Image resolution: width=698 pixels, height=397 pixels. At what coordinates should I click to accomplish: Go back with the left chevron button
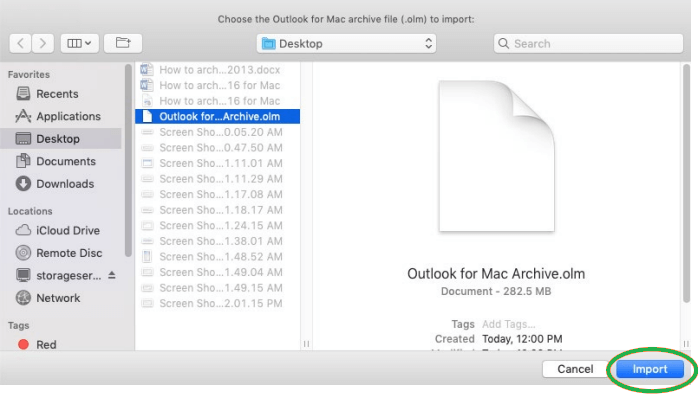[20, 43]
